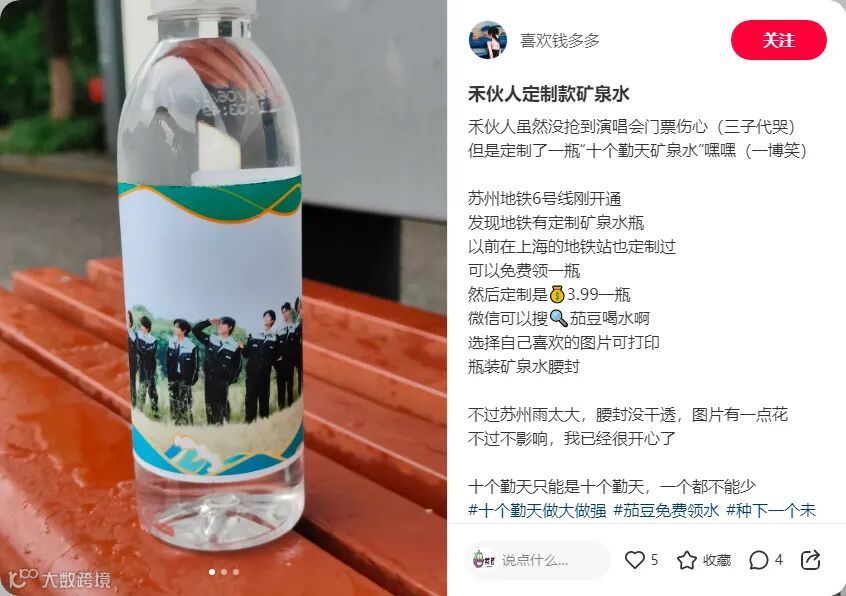This screenshot has width=846, height=596.
Task: Open the author's profile avatar
Action: click(488, 40)
